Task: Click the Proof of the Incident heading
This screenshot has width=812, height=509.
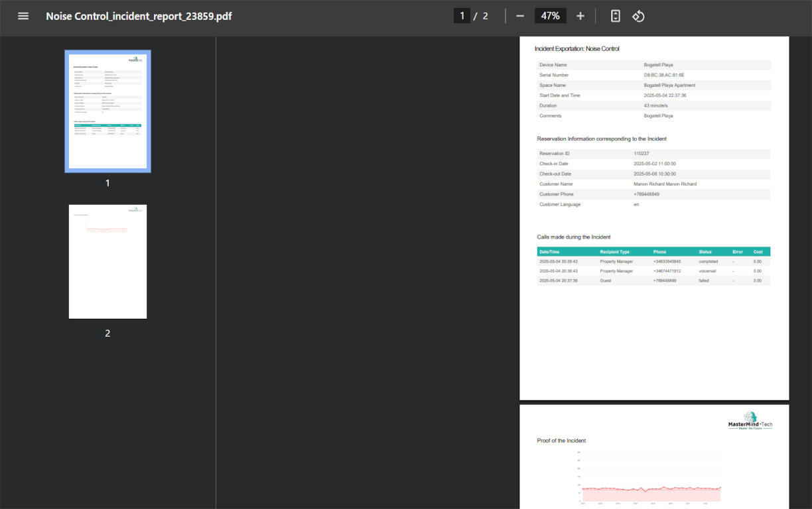Action: (x=561, y=440)
